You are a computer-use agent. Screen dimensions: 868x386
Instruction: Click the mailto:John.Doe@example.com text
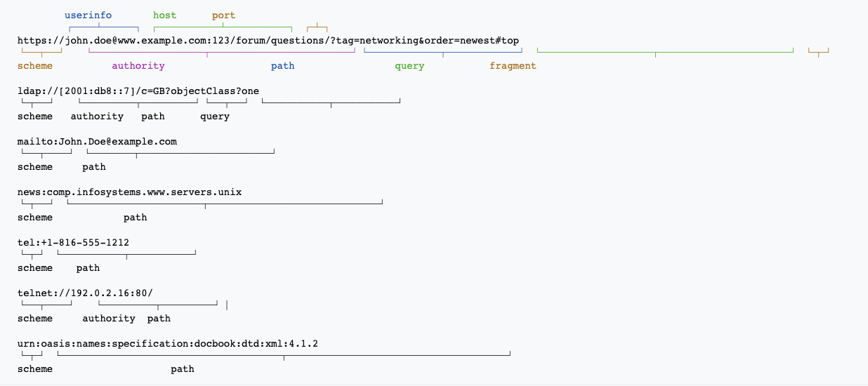click(97, 142)
